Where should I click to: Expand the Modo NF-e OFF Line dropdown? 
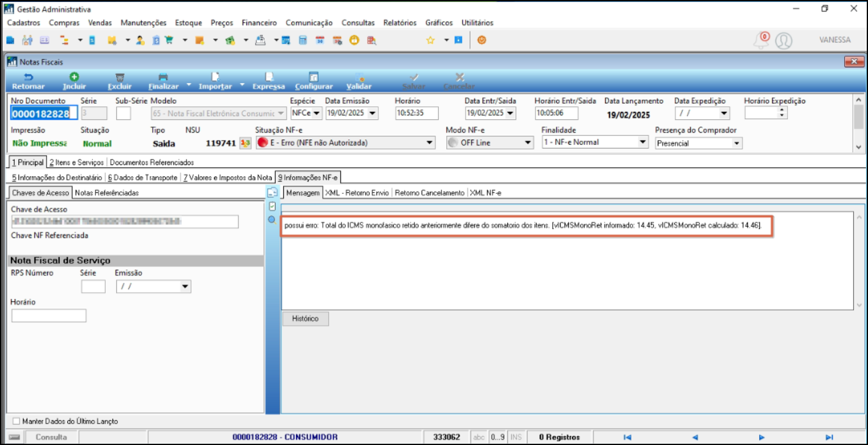[x=529, y=143]
